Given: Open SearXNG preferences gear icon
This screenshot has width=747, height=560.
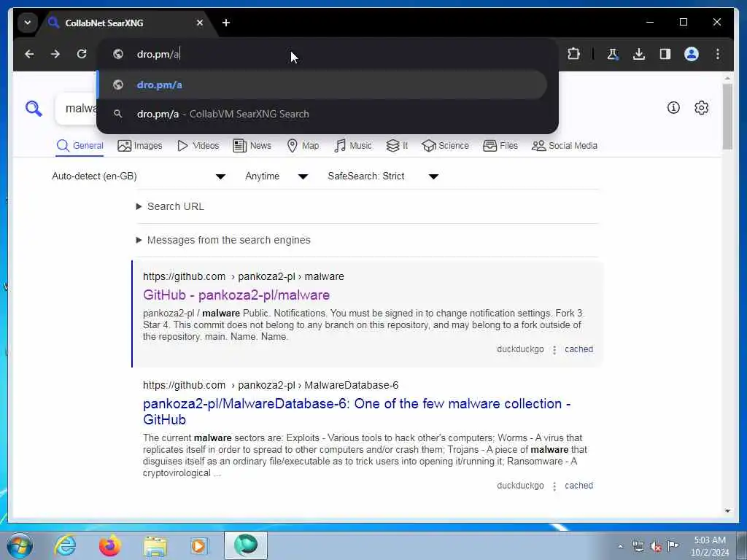Looking at the screenshot, I should (701, 108).
